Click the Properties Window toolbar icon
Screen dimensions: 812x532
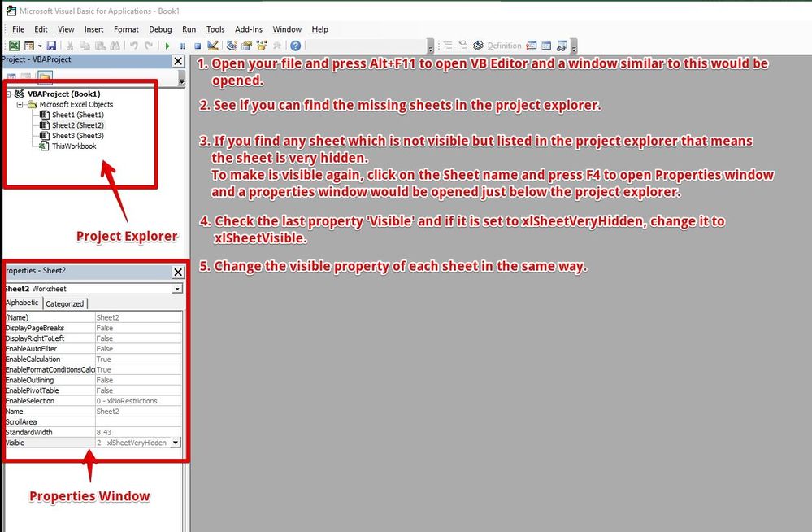[246, 46]
